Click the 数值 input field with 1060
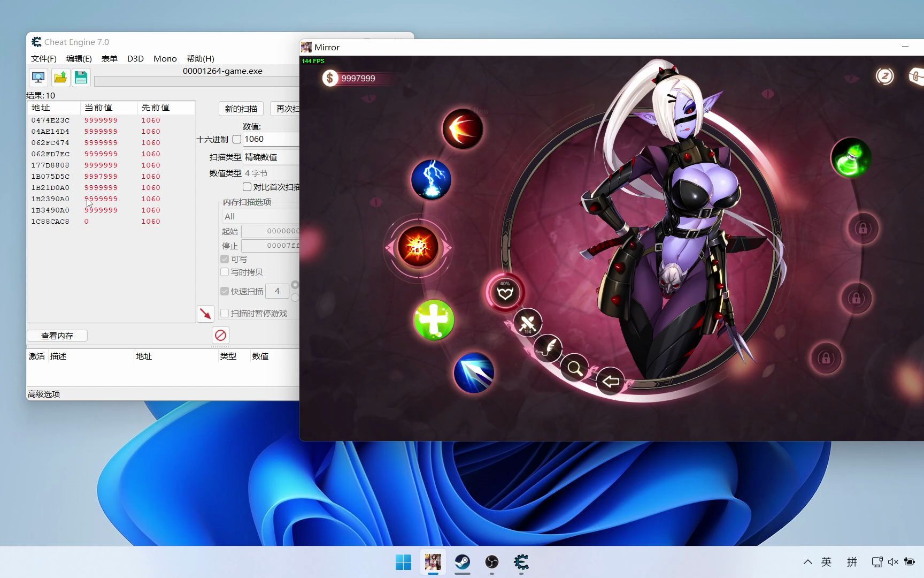 271,139
